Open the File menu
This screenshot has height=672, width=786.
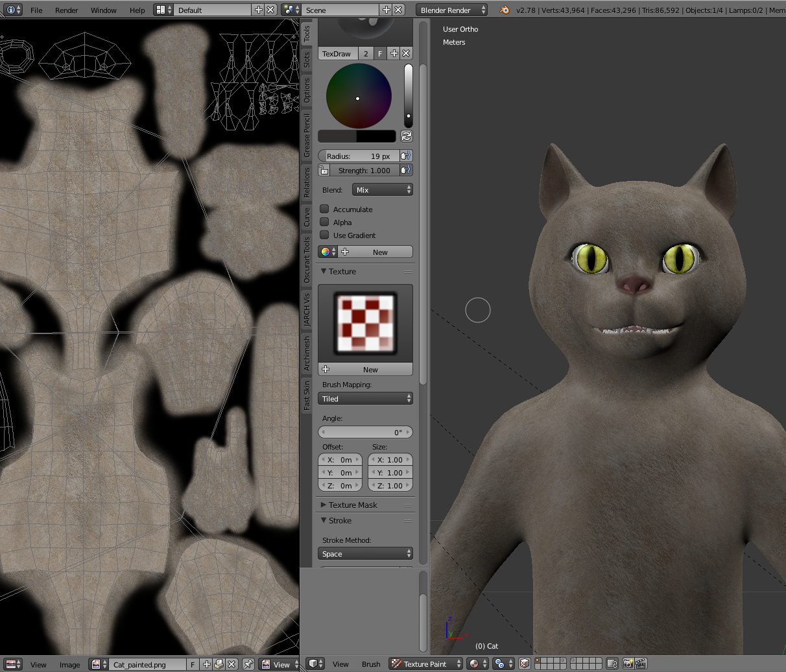click(36, 10)
